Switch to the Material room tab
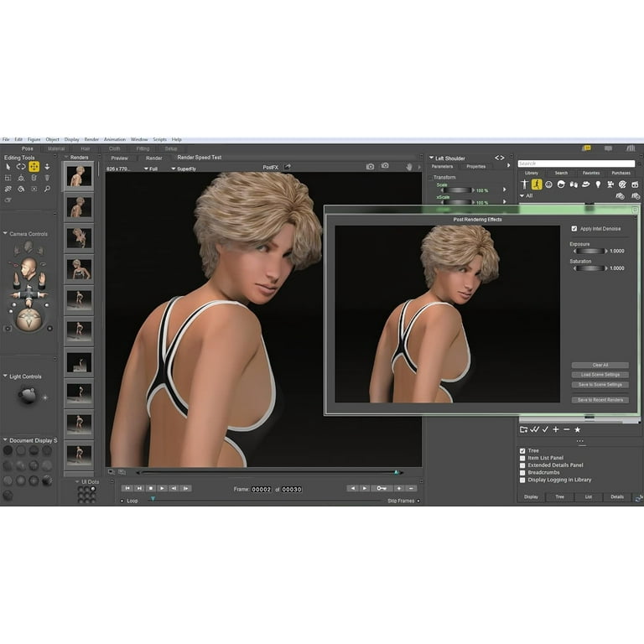 tap(56, 148)
